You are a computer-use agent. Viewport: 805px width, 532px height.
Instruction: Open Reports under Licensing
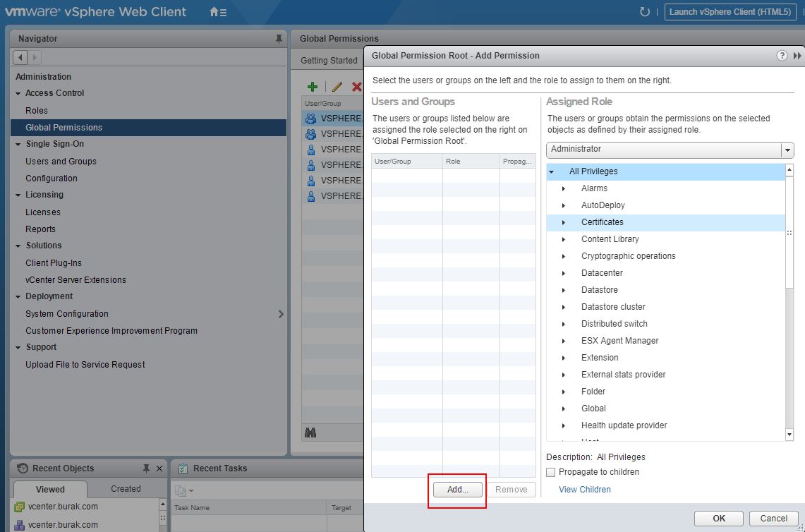click(x=40, y=229)
